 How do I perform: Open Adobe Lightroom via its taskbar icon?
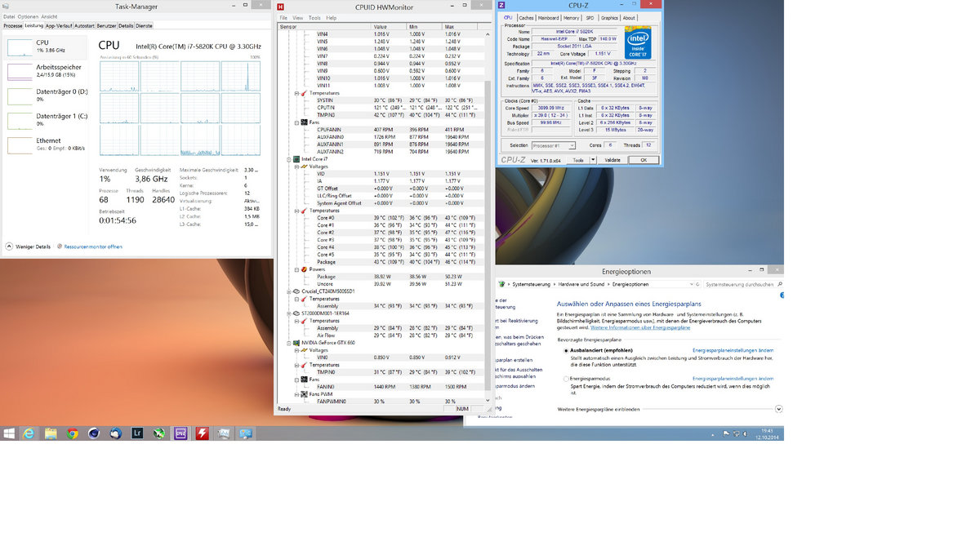point(136,433)
